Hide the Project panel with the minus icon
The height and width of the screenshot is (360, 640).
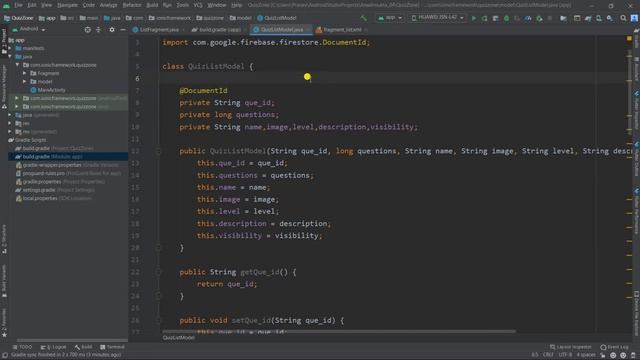coord(123,30)
